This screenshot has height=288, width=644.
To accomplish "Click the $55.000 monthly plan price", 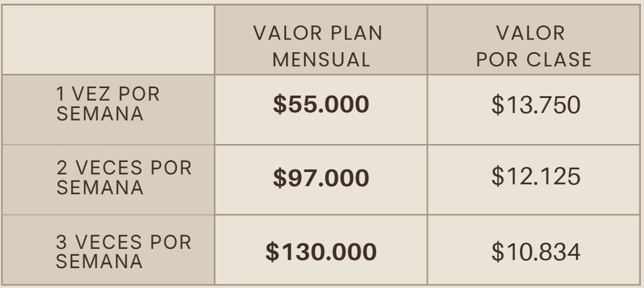I will (x=321, y=104).
